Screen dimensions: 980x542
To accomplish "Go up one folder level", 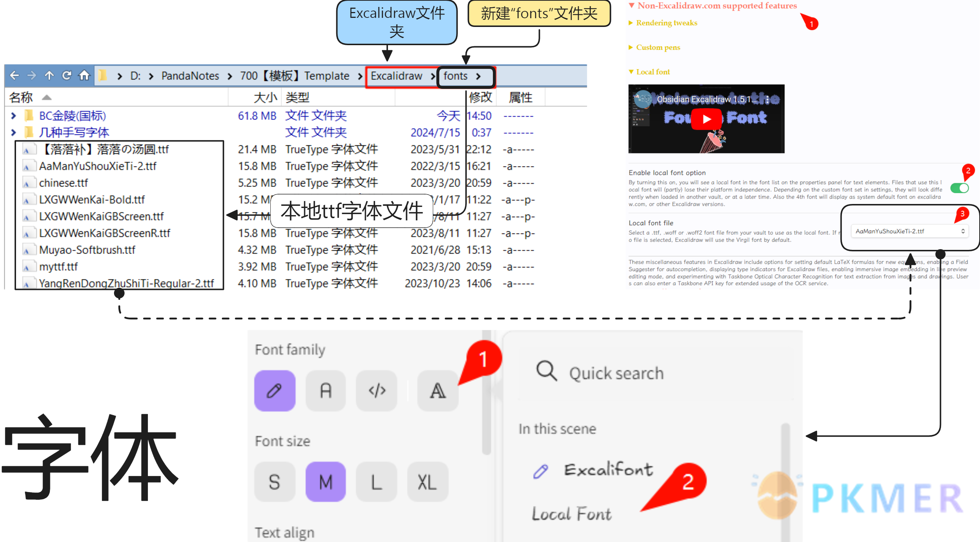I will (49, 75).
